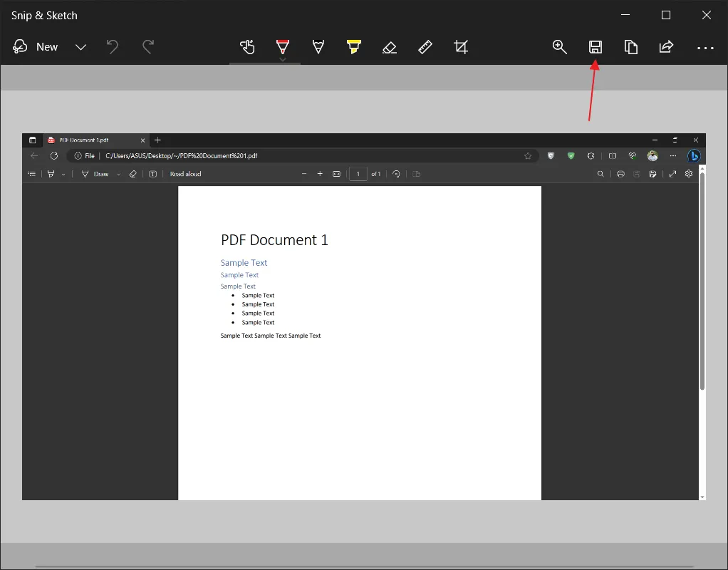Click Read aloud in the PDF toolbar
This screenshot has height=570, width=728.
pyautogui.click(x=185, y=173)
